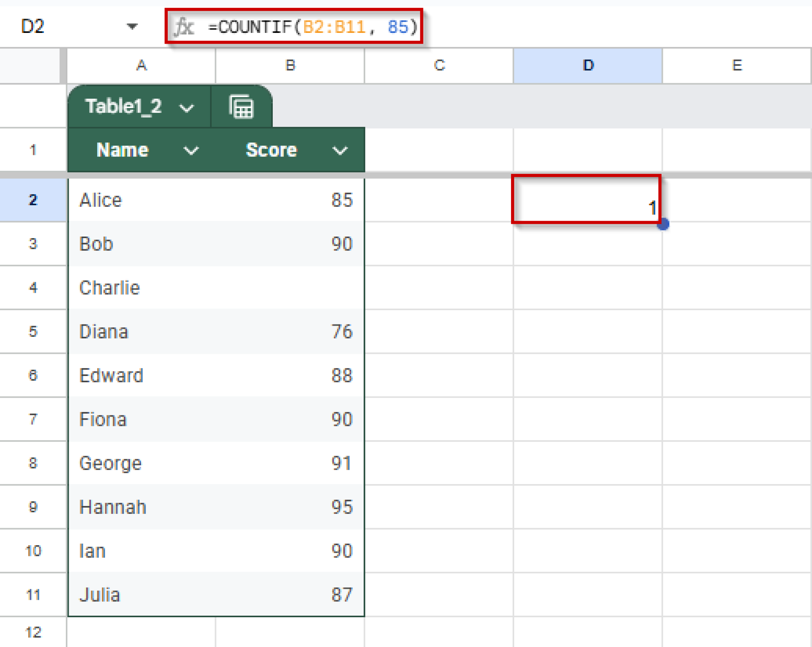Select column E header
The image size is (812, 647).
pos(736,66)
